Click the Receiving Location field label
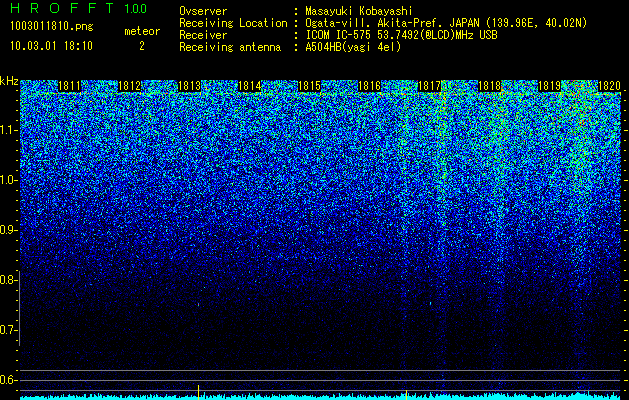This screenshot has width=629, height=400. coord(233,23)
